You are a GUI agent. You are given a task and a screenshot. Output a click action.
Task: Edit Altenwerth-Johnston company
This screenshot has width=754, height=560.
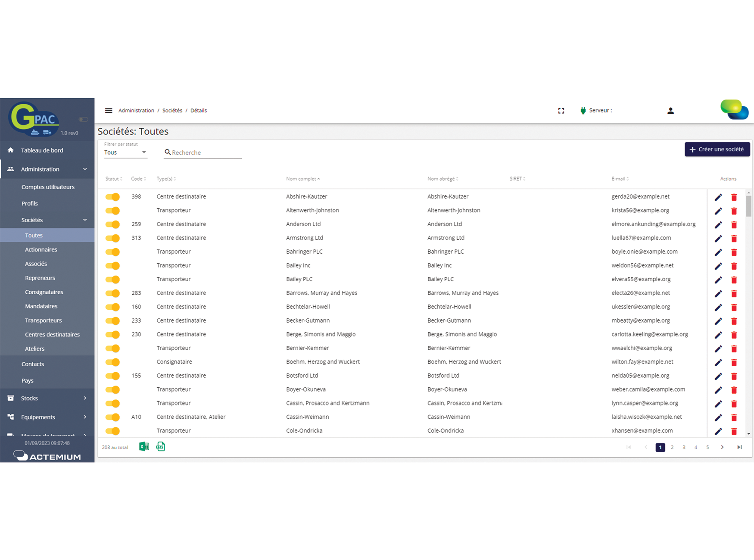[718, 211]
